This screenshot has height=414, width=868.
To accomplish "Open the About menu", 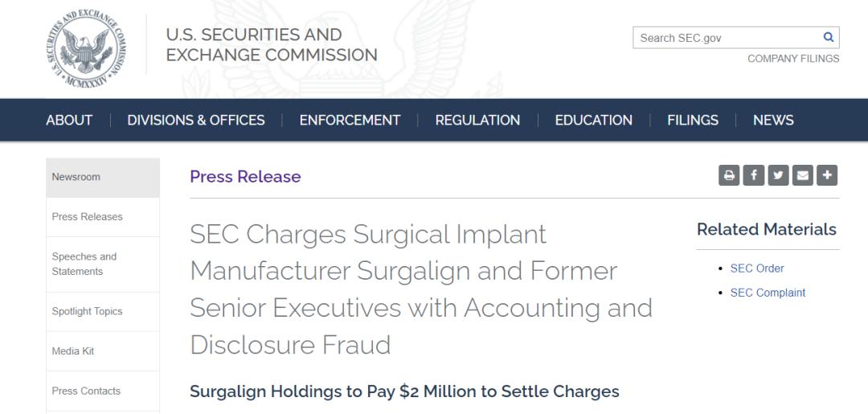I will [x=69, y=121].
